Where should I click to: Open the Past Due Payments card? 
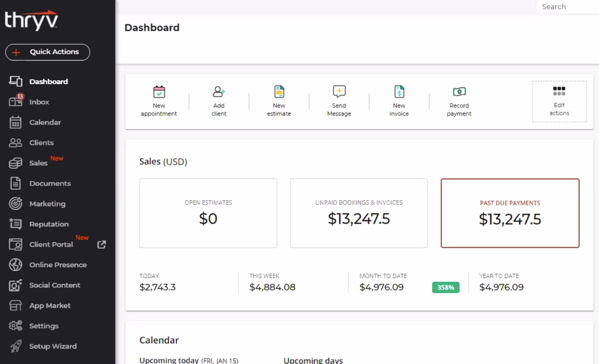510,213
